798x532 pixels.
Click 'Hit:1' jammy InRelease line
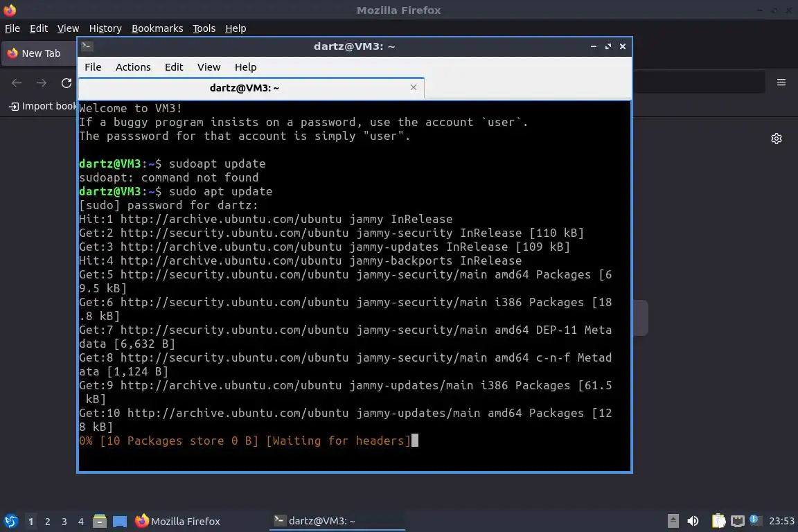click(266, 219)
